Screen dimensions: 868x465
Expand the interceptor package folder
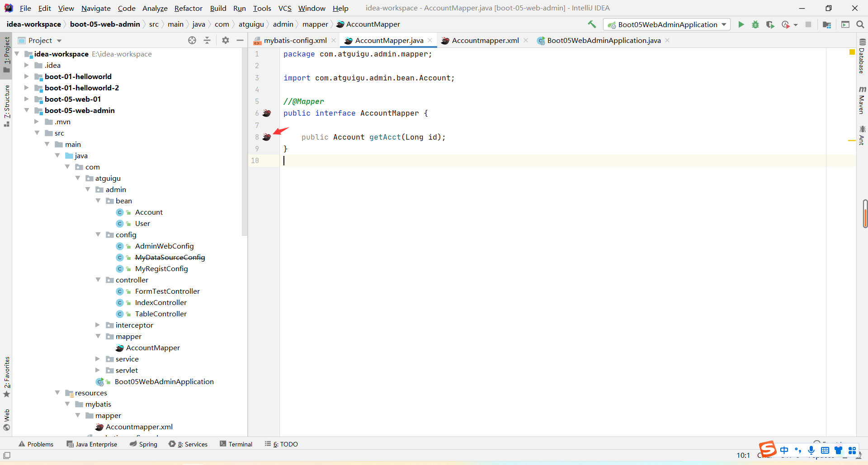(x=98, y=325)
